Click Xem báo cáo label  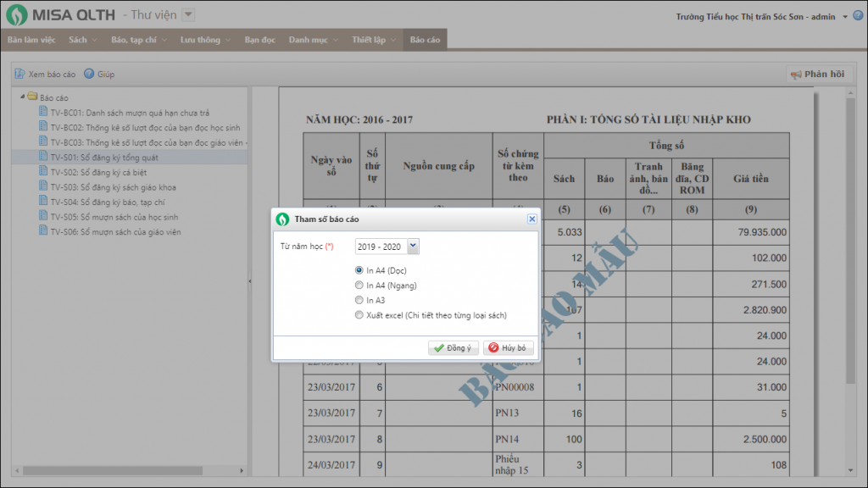coord(52,75)
